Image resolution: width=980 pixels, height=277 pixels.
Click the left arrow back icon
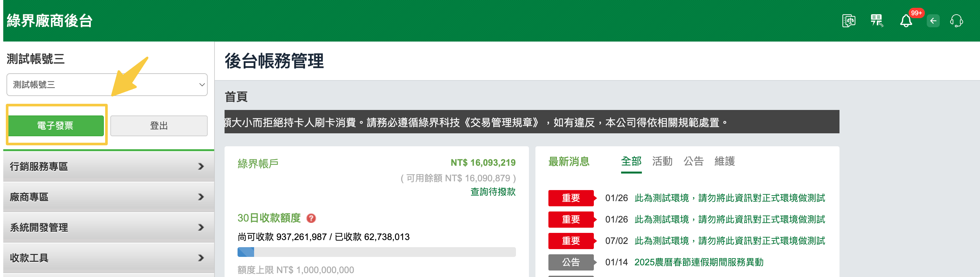[933, 21]
